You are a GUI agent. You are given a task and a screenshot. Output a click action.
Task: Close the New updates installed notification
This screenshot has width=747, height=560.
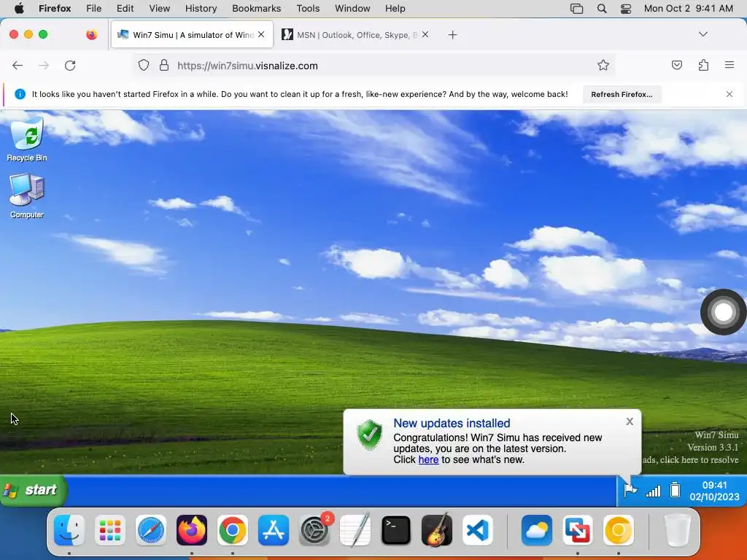[630, 421]
